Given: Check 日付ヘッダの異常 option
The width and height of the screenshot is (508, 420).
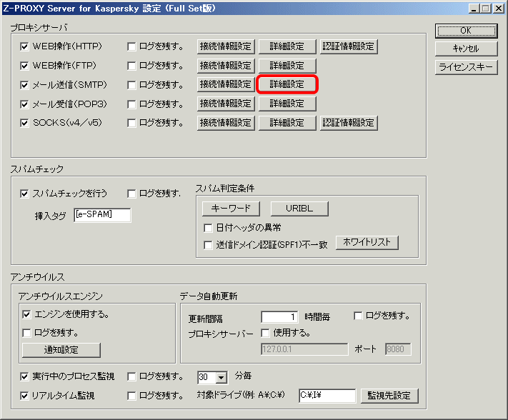Looking at the screenshot, I should 208,228.
